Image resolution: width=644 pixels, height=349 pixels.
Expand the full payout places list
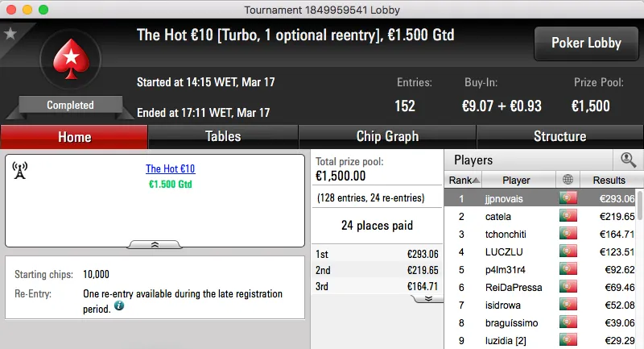pyautogui.click(x=427, y=297)
